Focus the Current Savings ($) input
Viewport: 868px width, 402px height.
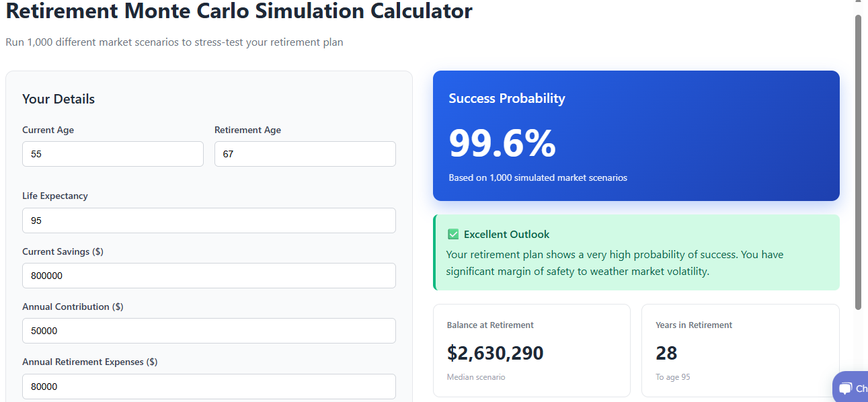click(208, 276)
